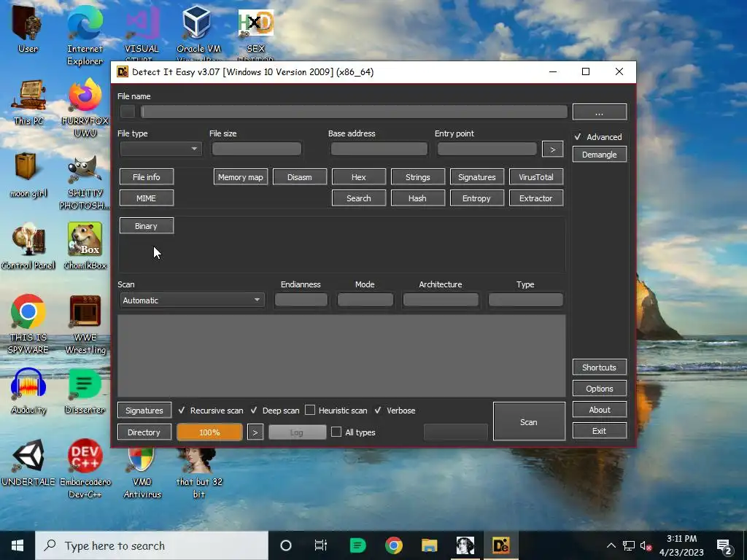
Task: Click the top Signatures button beside Strings
Action: (x=477, y=177)
